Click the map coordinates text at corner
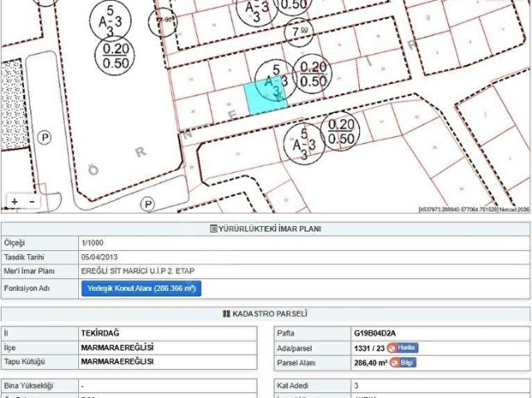This screenshot has width=532, height=398. pyautogui.click(x=474, y=210)
